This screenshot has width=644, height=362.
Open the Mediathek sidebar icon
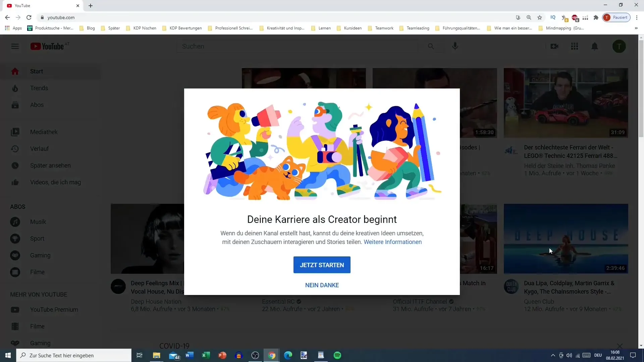(15, 132)
